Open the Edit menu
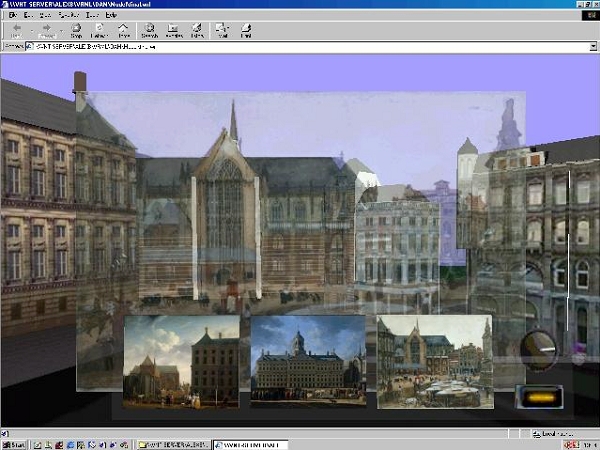 [28, 15]
